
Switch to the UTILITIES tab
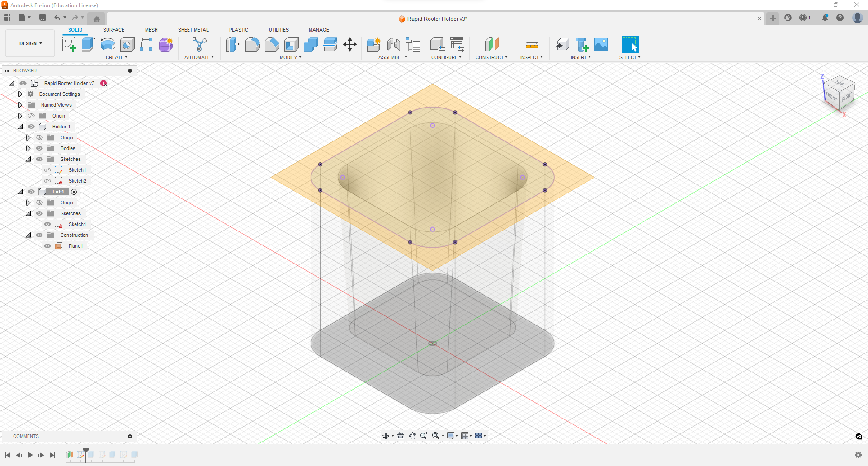coord(279,30)
